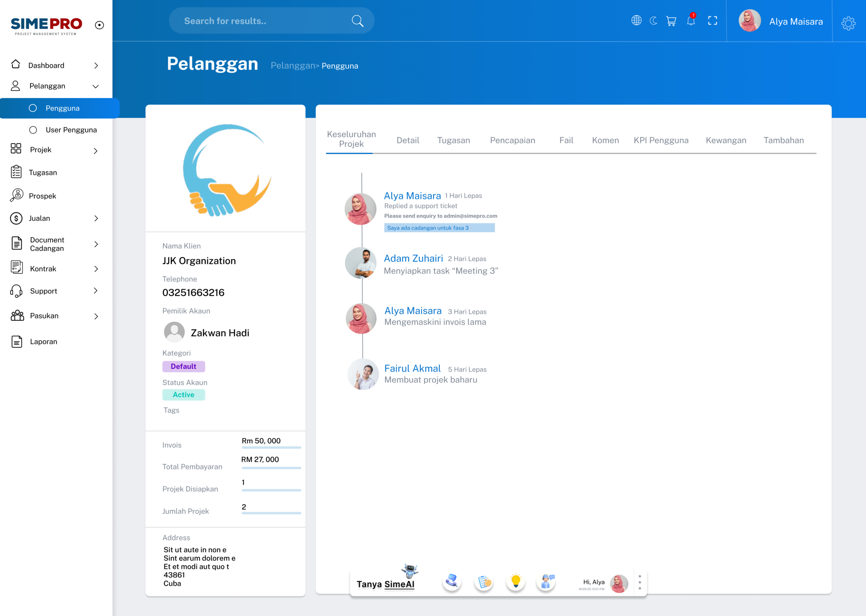This screenshot has width=866, height=616.
Task: Click the SimeAI lightbulb icon
Action: [516, 582]
